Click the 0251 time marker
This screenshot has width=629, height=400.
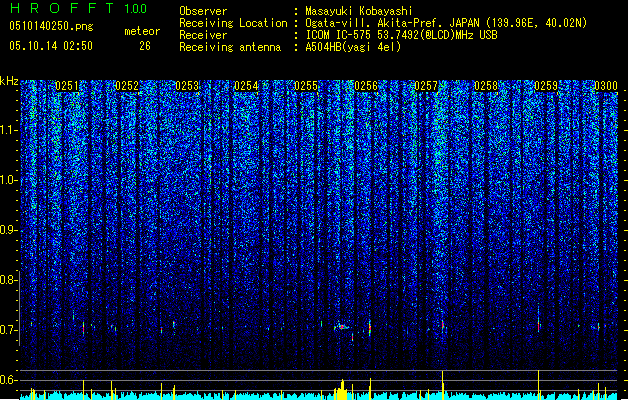coord(67,86)
